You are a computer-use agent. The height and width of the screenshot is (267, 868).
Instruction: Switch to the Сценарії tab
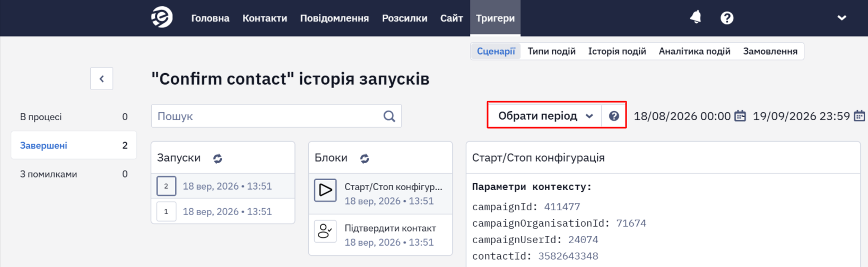(x=496, y=51)
